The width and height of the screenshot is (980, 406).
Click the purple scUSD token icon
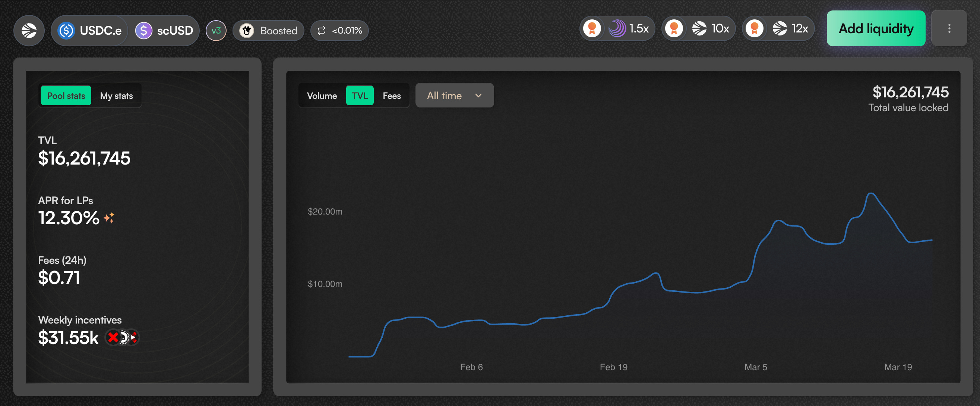pos(144,31)
